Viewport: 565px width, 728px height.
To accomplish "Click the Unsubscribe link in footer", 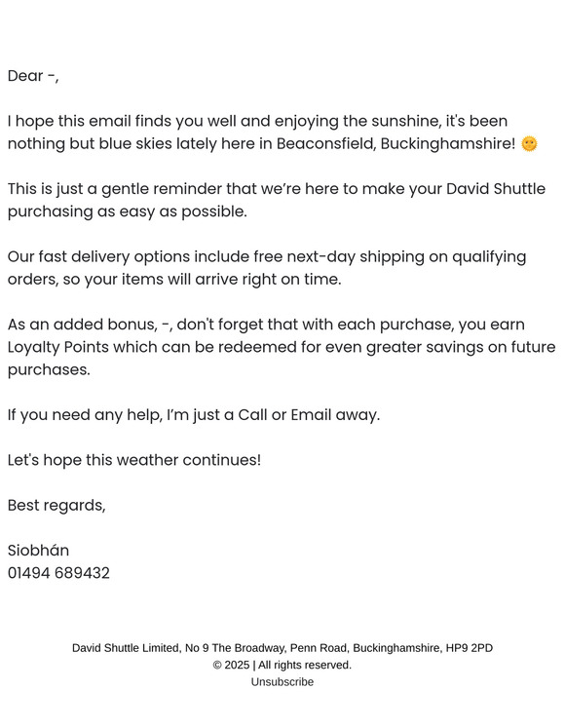I will [282, 681].
